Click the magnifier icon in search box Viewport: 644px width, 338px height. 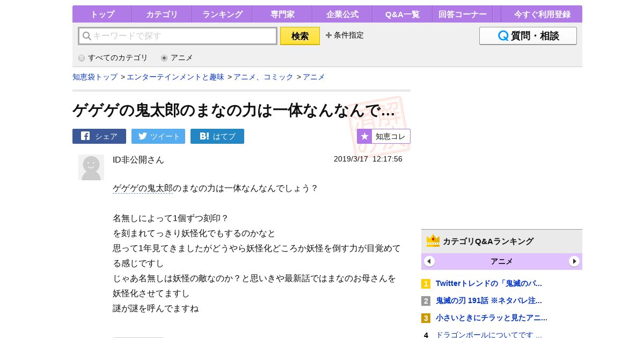click(86, 36)
